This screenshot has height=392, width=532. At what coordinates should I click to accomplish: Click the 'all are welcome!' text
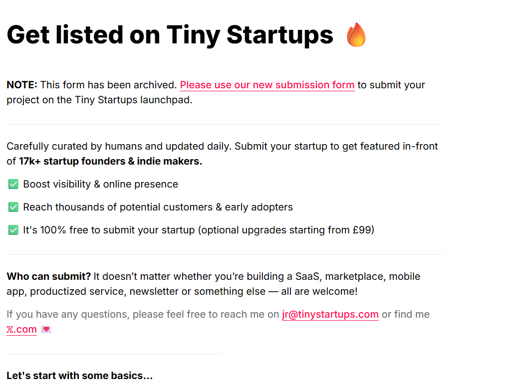point(319,291)
